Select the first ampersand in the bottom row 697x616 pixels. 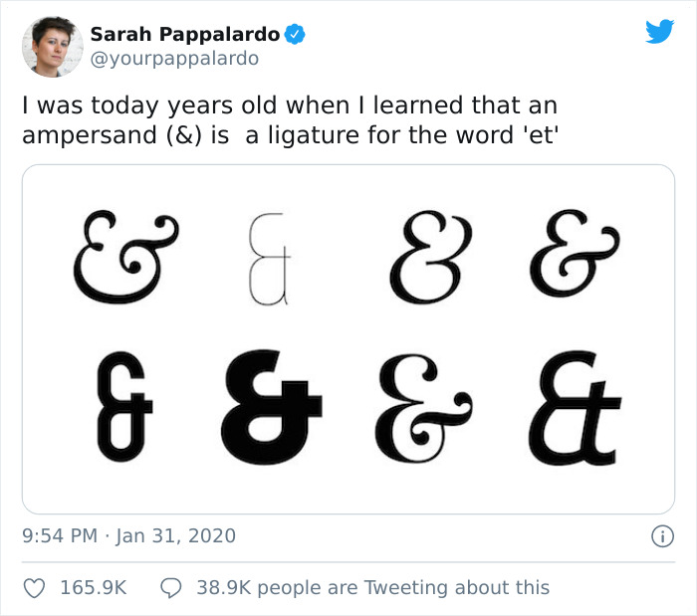pyautogui.click(x=125, y=409)
